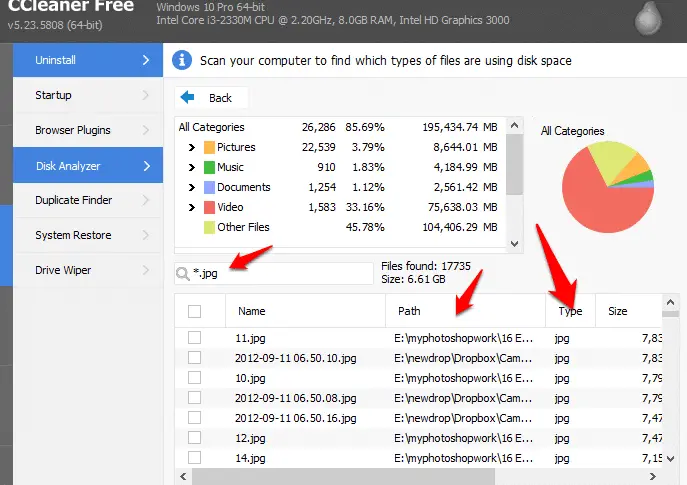Screen dimensions: 687x485
Task: Click the horizontal scrollbar thumb
Action: point(344,476)
